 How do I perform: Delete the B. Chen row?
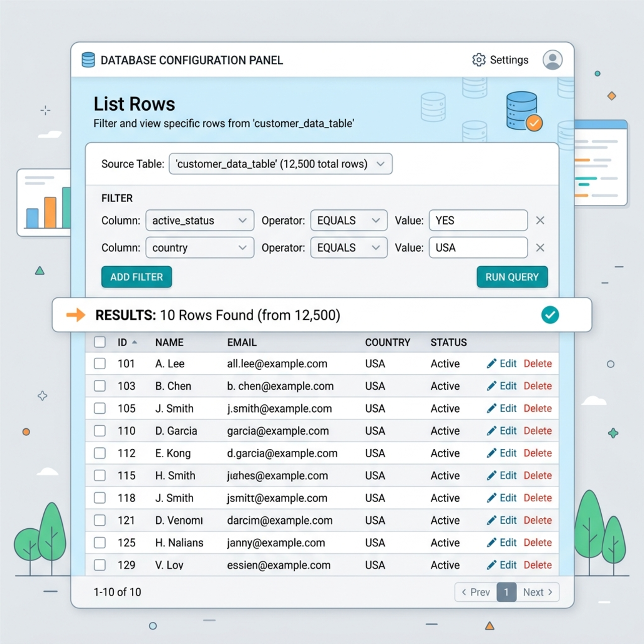coord(538,386)
